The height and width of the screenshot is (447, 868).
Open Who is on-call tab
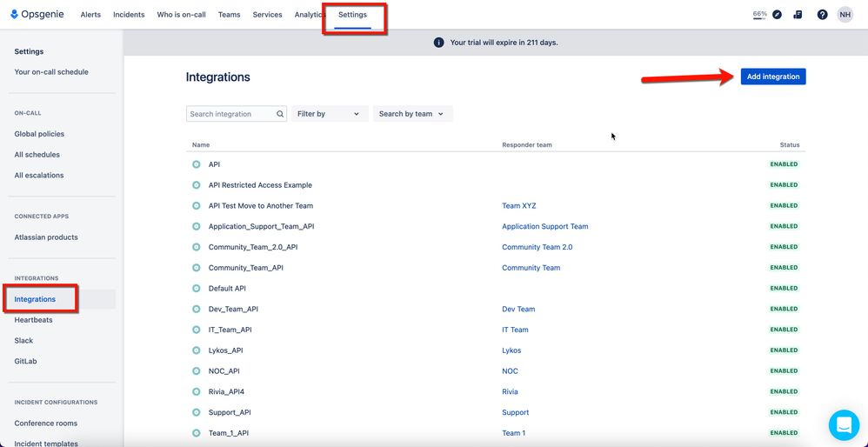pyautogui.click(x=182, y=15)
